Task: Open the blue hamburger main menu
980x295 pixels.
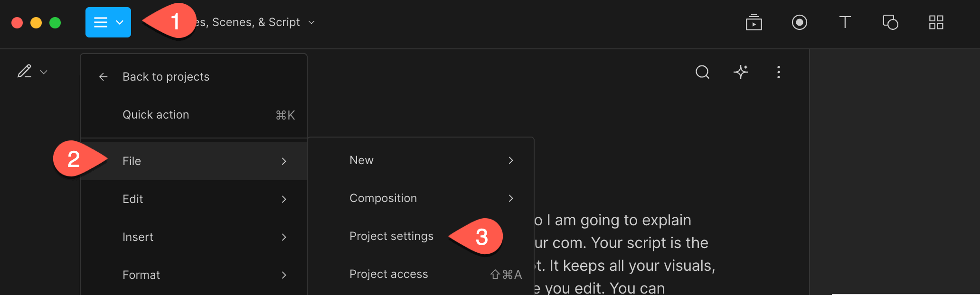Action: click(108, 22)
